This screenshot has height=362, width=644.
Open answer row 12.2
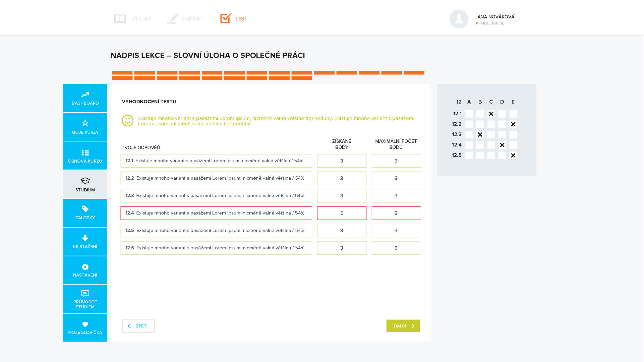click(216, 178)
